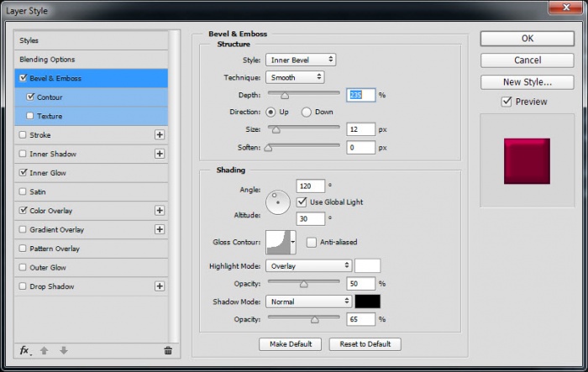Add another Inner Shadow with plus icon
This screenshot has height=372, width=588.
point(160,154)
